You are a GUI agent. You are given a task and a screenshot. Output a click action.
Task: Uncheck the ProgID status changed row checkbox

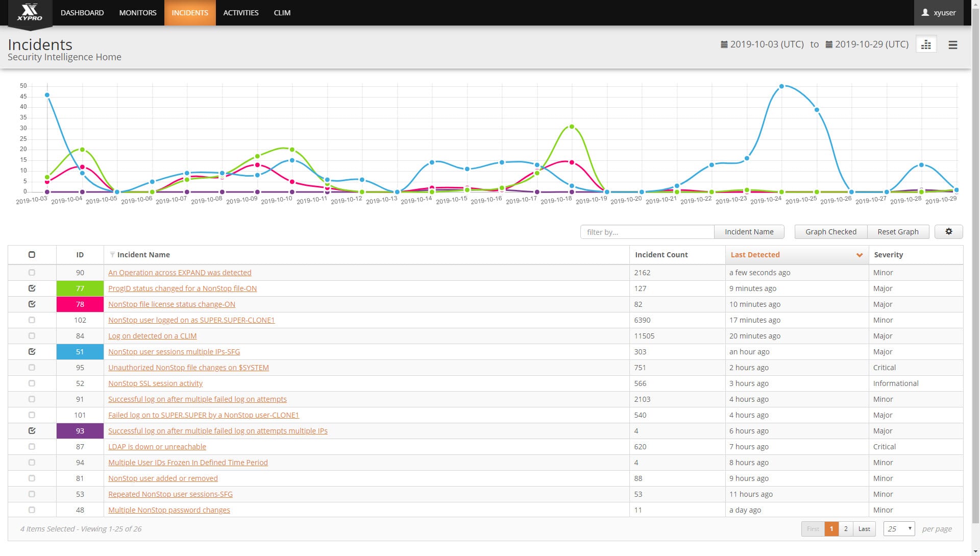click(x=32, y=288)
